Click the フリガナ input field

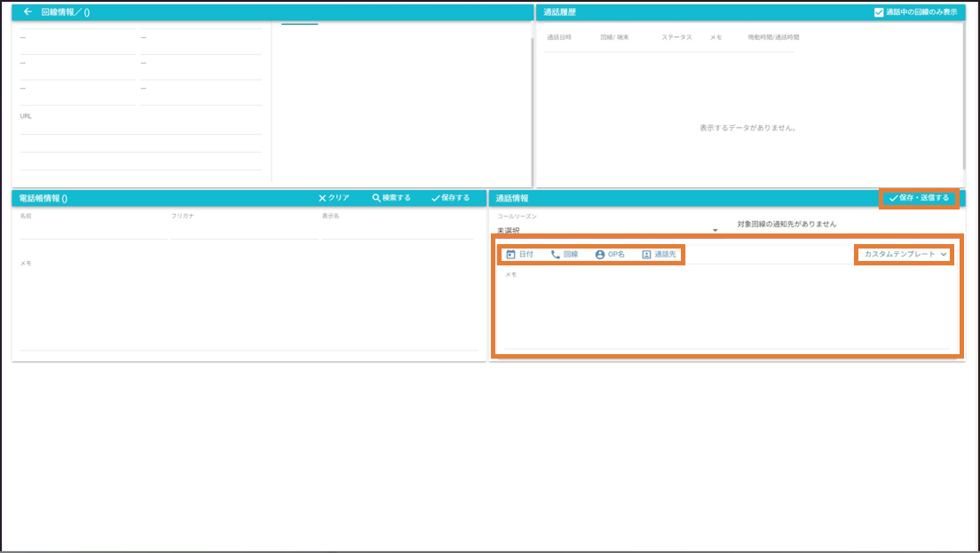(x=244, y=232)
